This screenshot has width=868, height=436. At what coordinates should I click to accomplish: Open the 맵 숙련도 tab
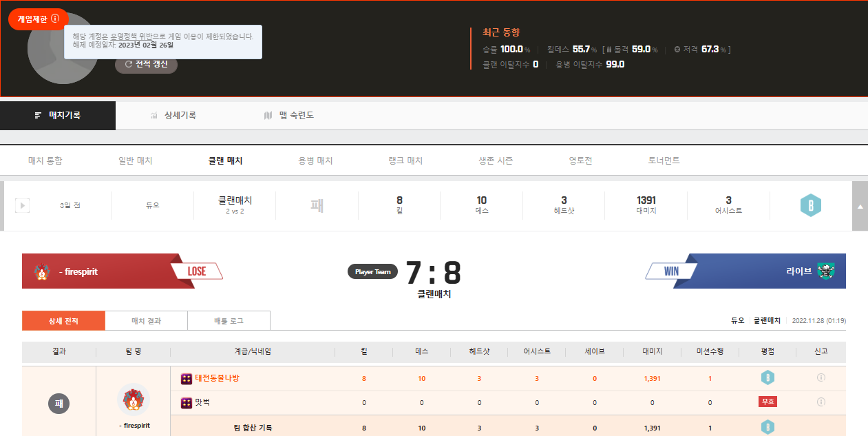click(289, 116)
